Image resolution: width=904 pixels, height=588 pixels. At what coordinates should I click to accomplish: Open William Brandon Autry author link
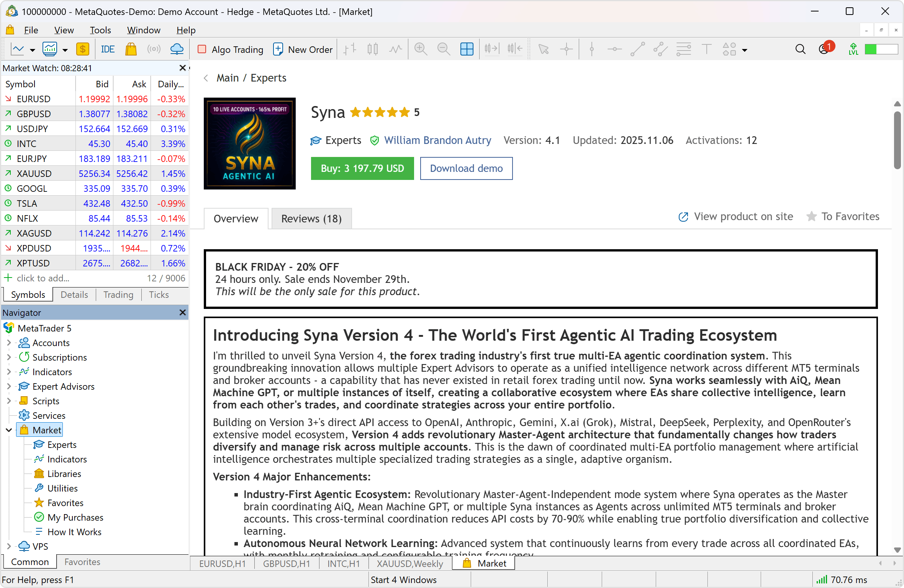point(437,140)
